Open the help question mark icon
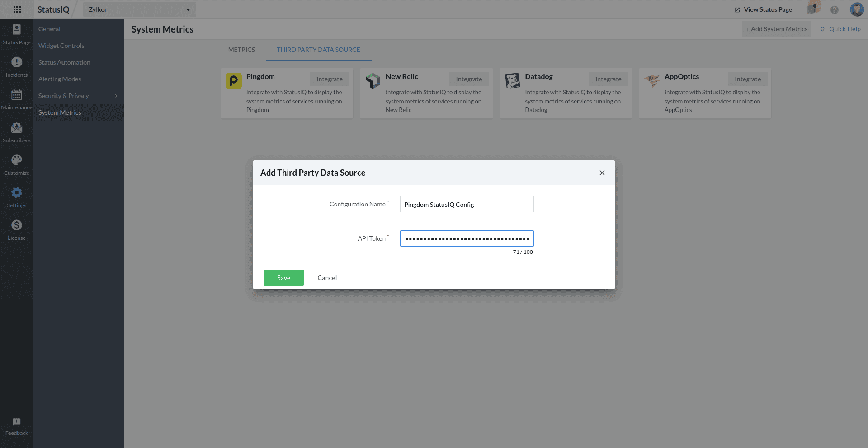 (x=835, y=9)
